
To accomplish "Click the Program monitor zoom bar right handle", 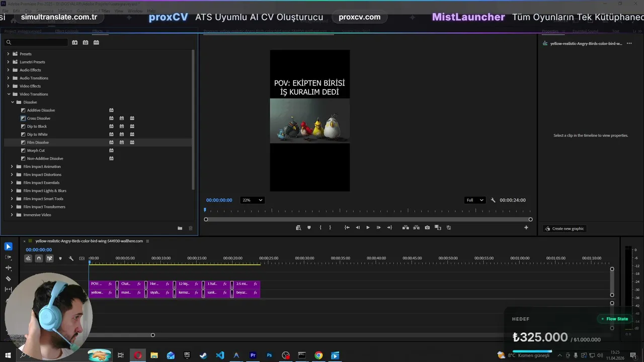I will coord(530,219).
